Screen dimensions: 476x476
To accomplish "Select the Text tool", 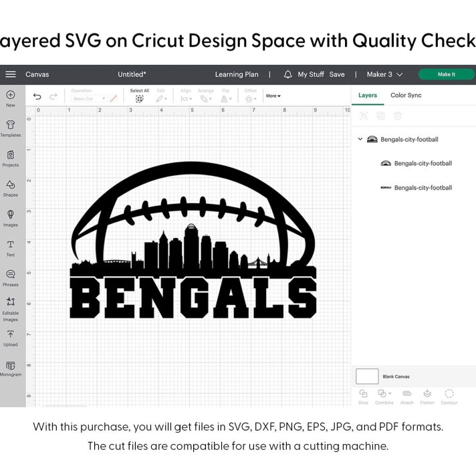I will coord(10,249).
